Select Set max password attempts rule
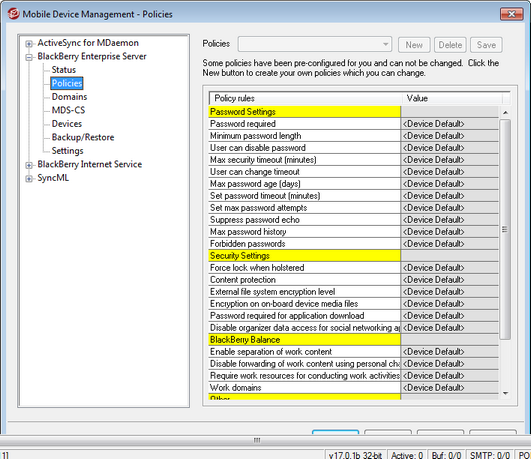This screenshot has height=459, width=531. 304,208
